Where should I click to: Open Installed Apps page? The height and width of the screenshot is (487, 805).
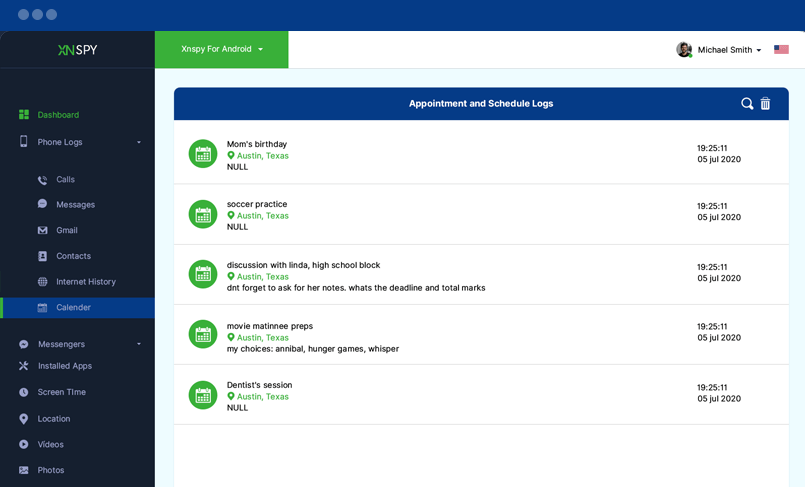pos(64,366)
